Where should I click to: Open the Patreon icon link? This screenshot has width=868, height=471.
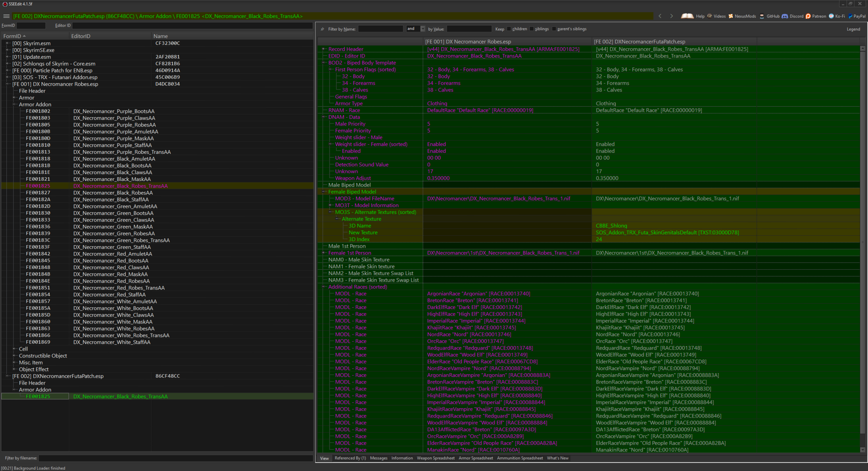(x=808, y=16)
